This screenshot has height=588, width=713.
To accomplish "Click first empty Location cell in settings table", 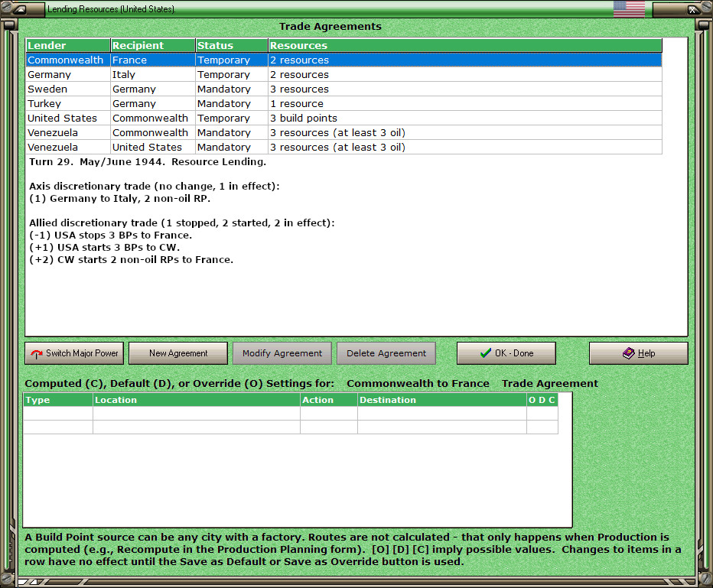I will pos(197,413).
